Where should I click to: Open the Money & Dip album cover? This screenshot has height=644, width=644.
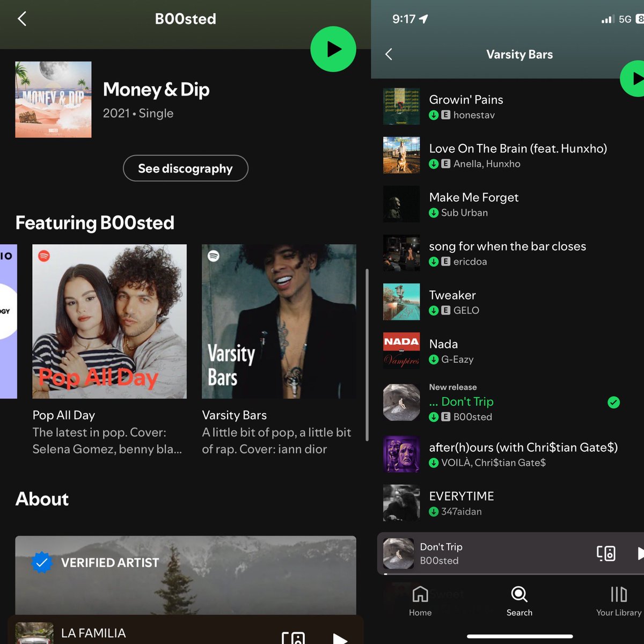[x=53, y=99]
